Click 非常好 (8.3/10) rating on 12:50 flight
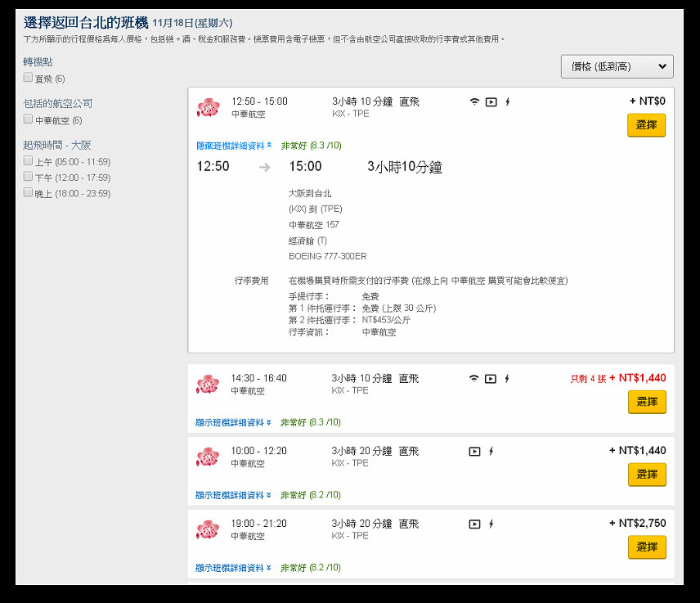This screenshot has height=603, width=700. point(312,146)
